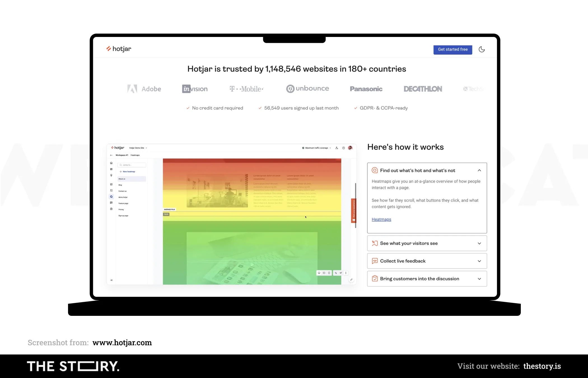The height and width of the screenshot is (378, 588).
Task: Click the Adobe logo
Action: (144, 89)
